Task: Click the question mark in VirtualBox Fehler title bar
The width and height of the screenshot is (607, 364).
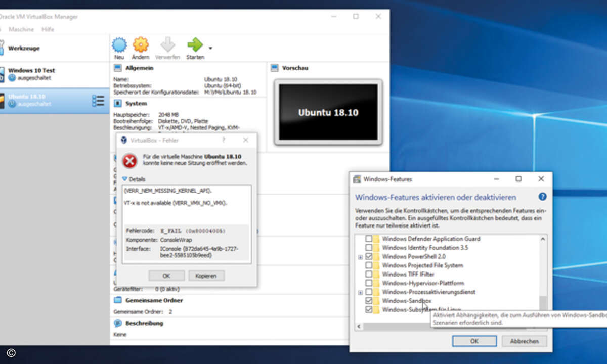Action: (223, 140)
